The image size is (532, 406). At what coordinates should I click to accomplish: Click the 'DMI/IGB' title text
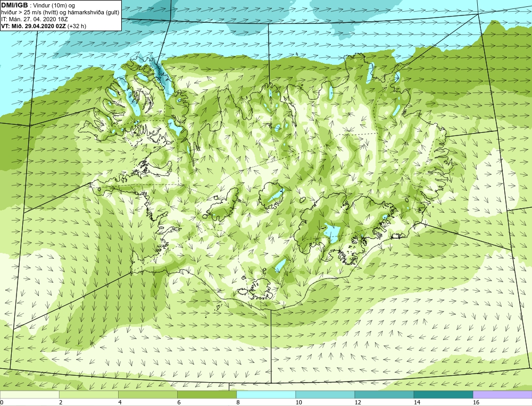click(14, 5)
